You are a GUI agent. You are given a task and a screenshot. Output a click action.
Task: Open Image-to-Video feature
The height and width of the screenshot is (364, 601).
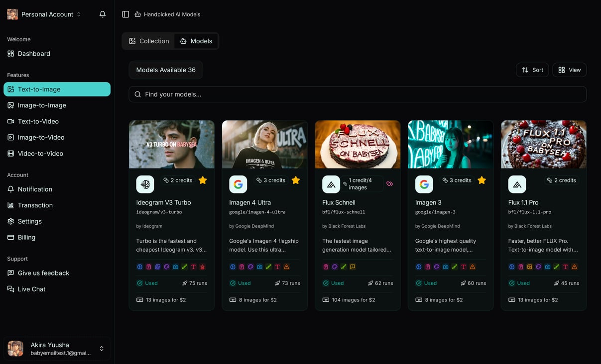[x=57, y=137]
